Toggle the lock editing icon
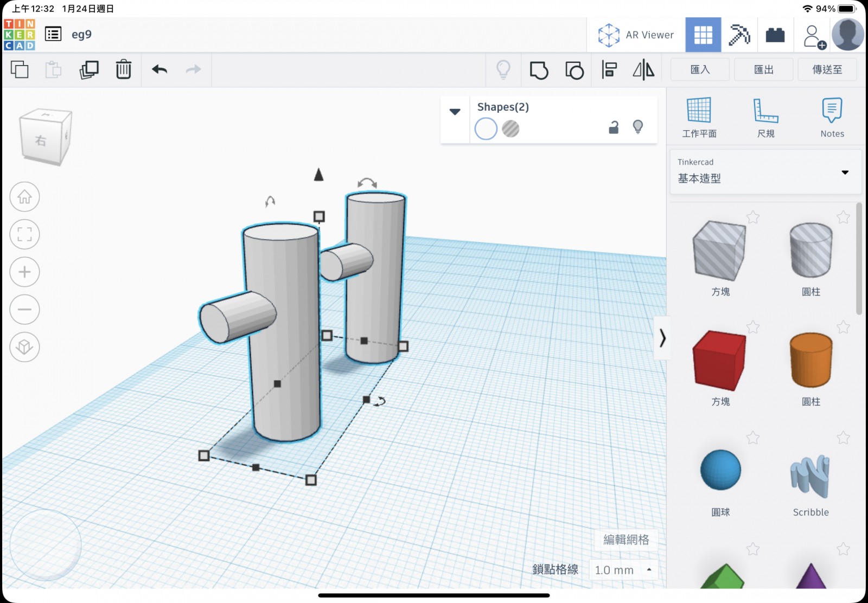 [614, 127]
